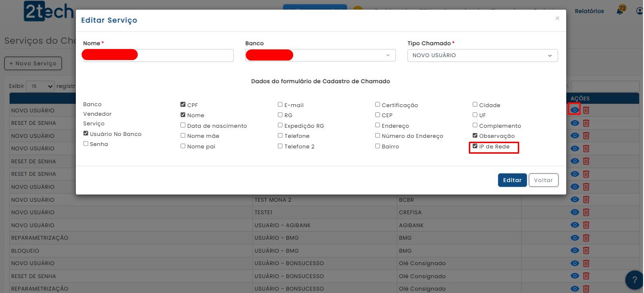644x293 pixels.
Task: Click the Voltar button
Action: [543, 180]
